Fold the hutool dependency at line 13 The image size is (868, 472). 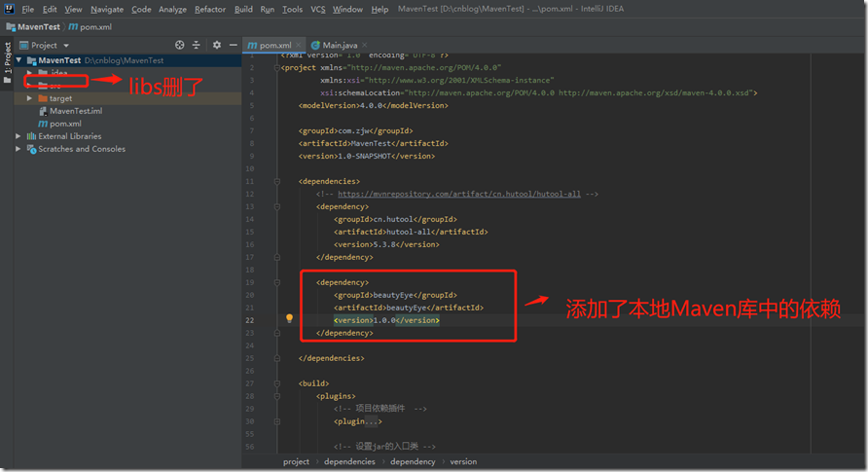click(x=276, y=206)
